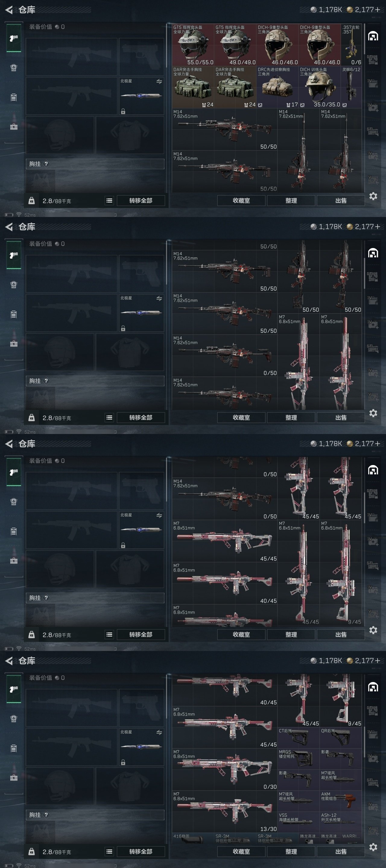Select the M7 rifle showing 13/30 ammo
This screenshot has height=868, width=386.
225,811
